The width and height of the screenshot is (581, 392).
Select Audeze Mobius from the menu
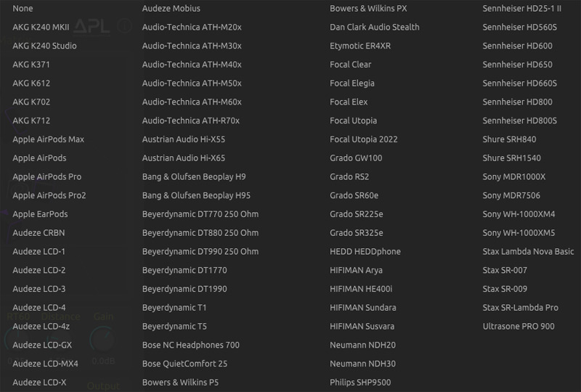click(171, 9)
